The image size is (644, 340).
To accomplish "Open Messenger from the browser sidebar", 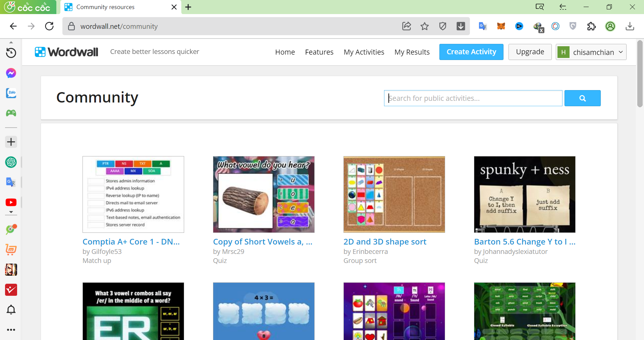I will [11, 73].
